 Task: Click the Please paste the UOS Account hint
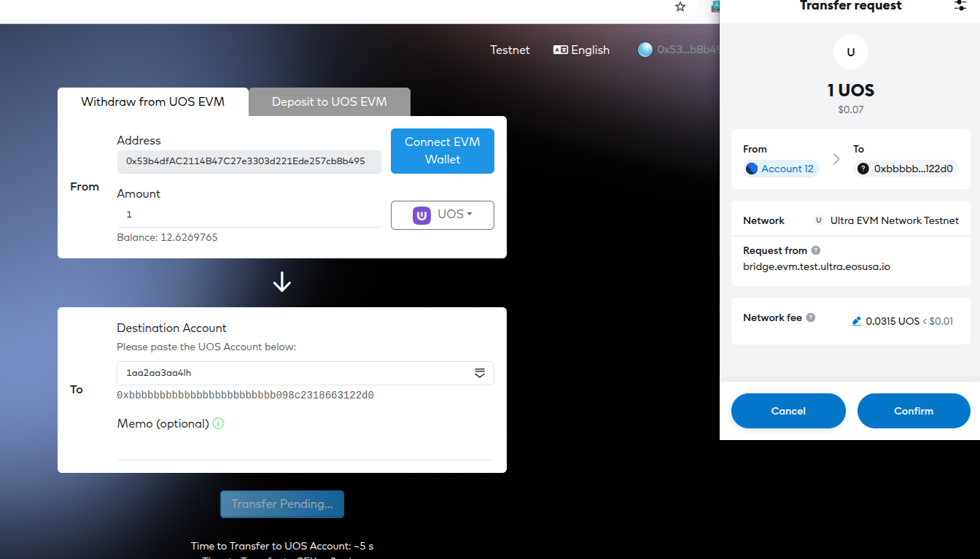tap(206, 347)
